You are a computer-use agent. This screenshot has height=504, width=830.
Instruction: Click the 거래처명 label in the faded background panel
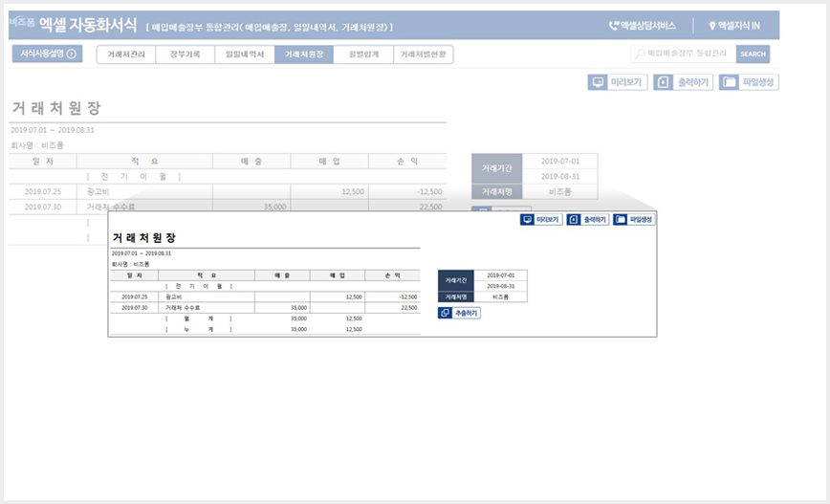(x=496, y=191)
